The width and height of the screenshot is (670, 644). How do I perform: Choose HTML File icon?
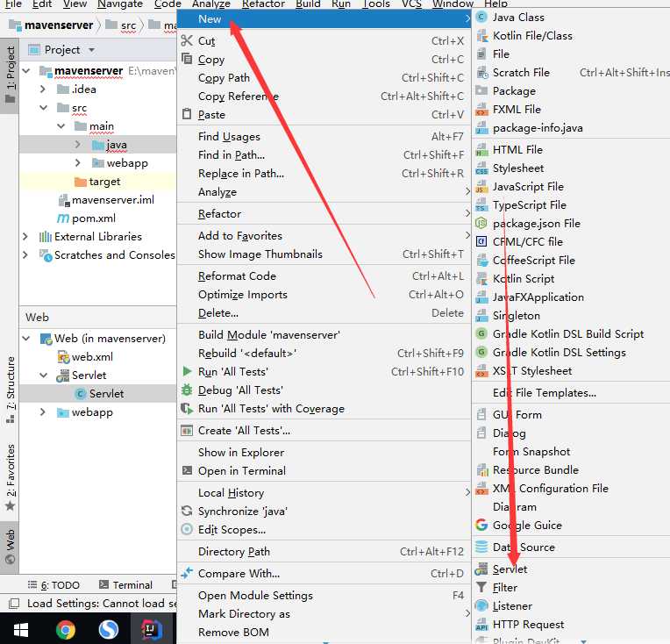click(x=482, y=150)
